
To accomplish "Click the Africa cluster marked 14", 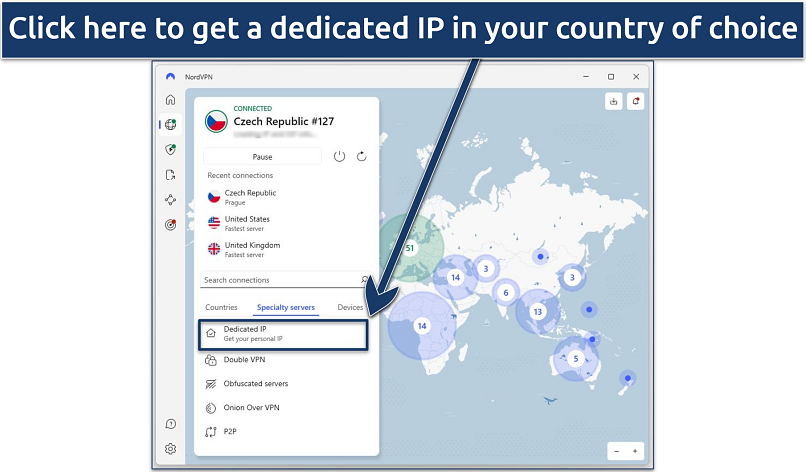I will click(422, 325).
